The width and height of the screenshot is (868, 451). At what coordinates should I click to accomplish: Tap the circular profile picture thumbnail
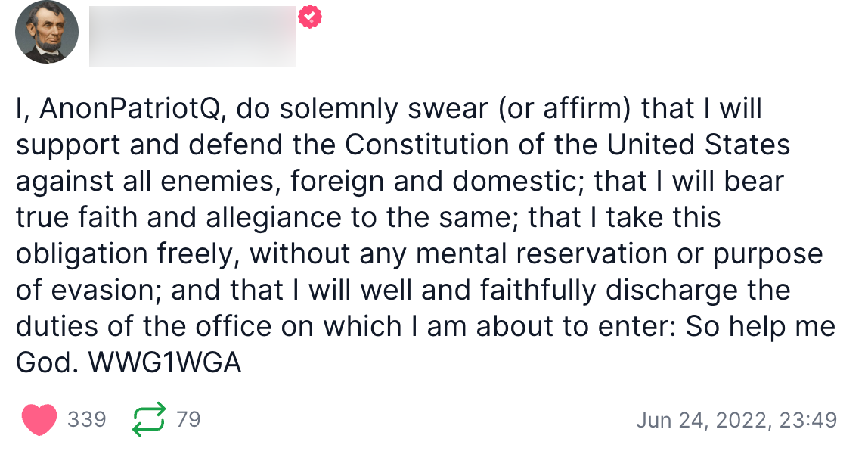point(46,34)
